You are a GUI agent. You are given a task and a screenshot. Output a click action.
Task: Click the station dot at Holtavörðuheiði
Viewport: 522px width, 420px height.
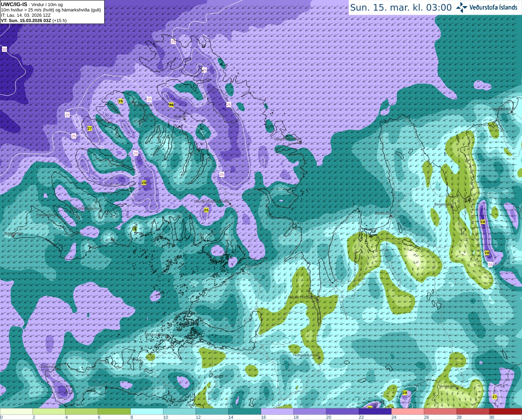319,358
